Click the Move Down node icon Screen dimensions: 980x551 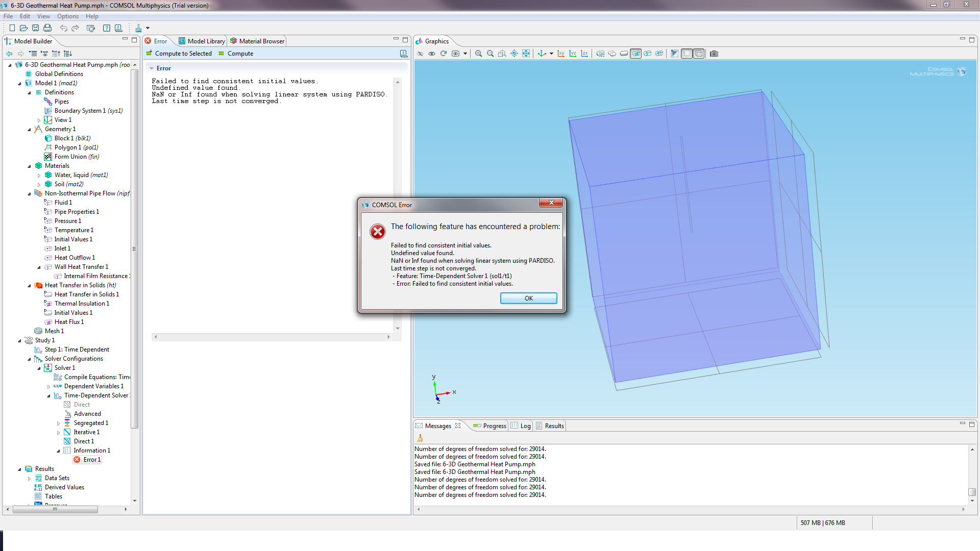pos(68,54)
